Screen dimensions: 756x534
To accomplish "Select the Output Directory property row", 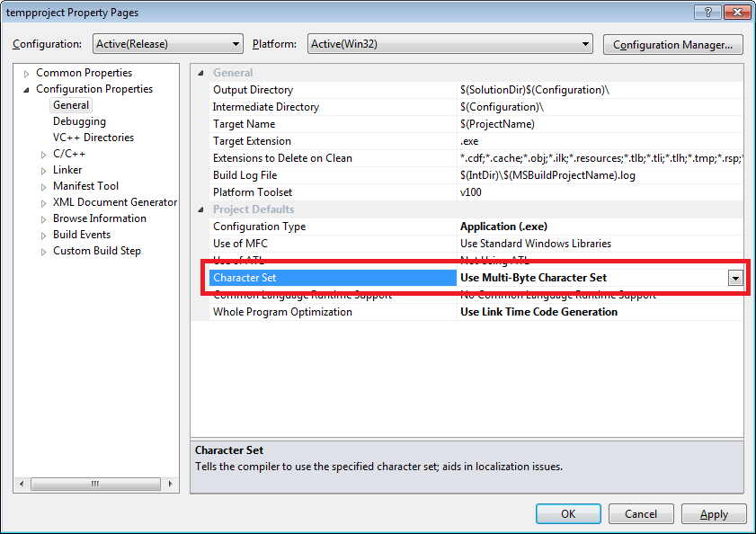I will pos(253,90).
